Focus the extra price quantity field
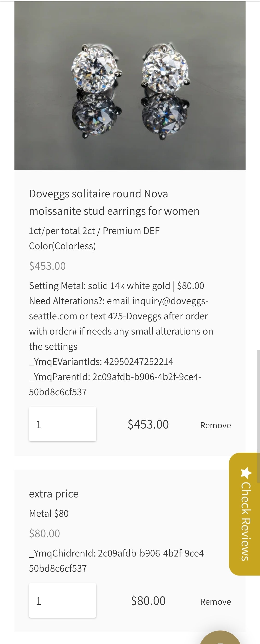This screenshot has height=644, width=260. [x=62, y=601]
